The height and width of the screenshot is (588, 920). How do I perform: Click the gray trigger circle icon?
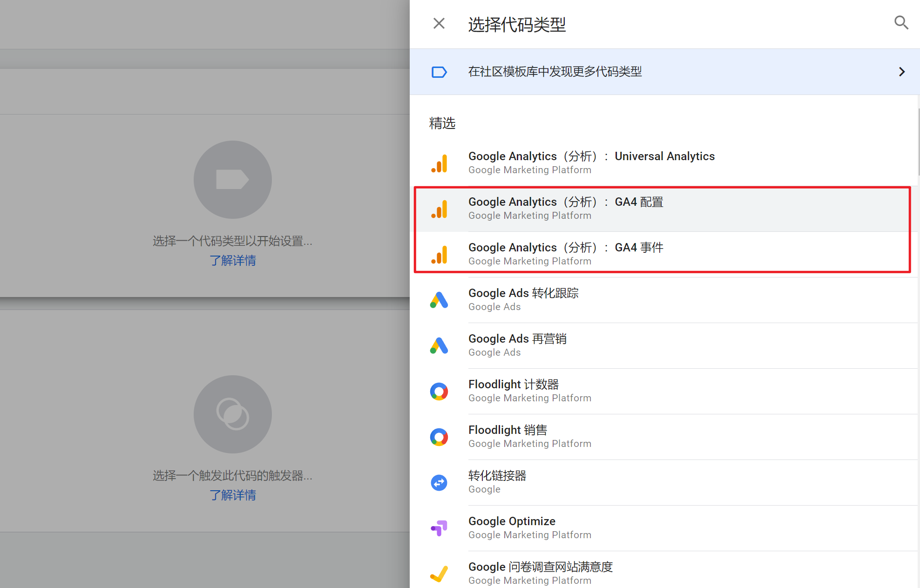(232, 414)
